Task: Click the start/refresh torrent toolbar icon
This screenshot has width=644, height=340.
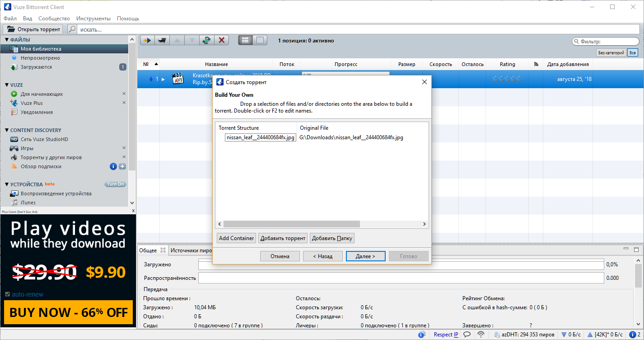Action: (206, 40)
